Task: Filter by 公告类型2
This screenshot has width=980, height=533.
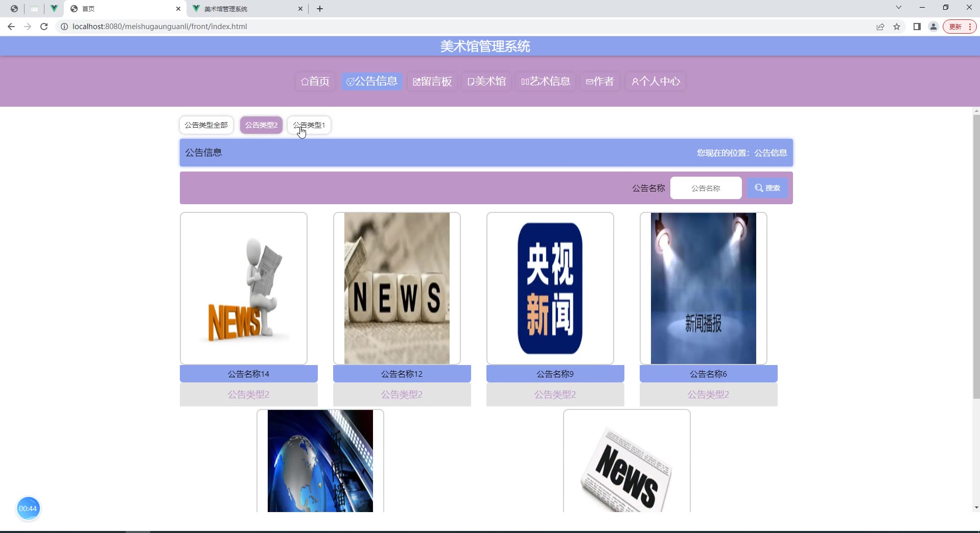Action: tap(261, 125)
